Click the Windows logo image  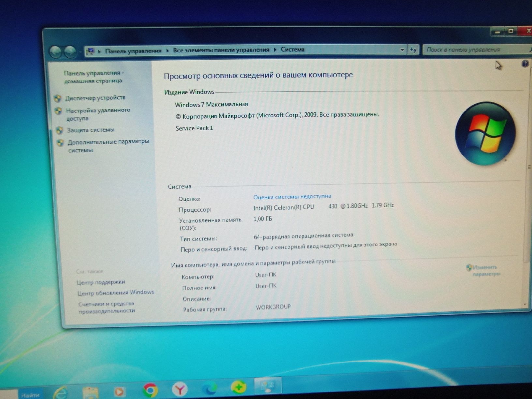pos(485,134)
